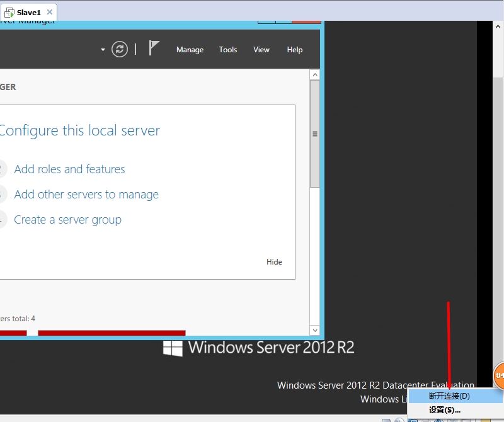Click 'Create a server group' link
Image resolution: width=504 pixels, height=422 pixels.
pyautogui.click(x=68, y=220)
